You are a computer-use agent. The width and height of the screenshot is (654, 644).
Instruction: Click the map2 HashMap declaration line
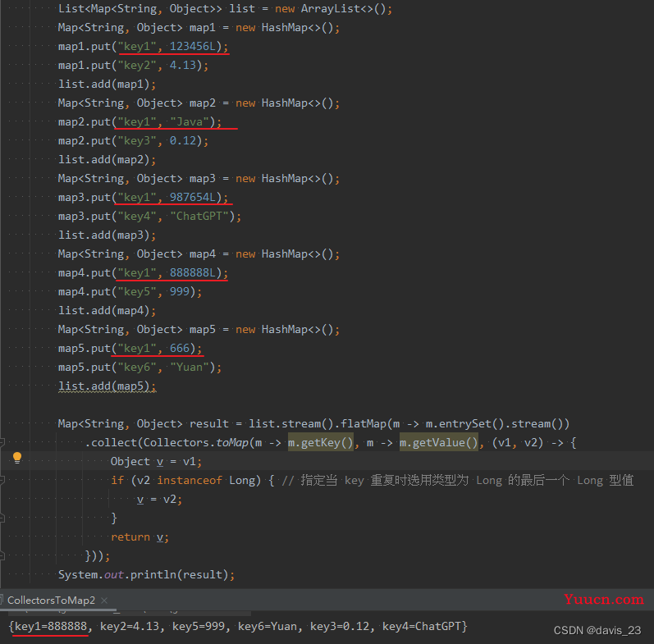199,103
